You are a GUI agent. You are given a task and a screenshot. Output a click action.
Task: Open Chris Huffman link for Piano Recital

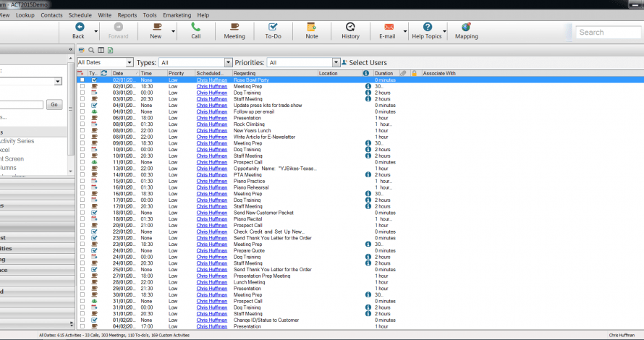pyautogui.click(x=211, y=219)
